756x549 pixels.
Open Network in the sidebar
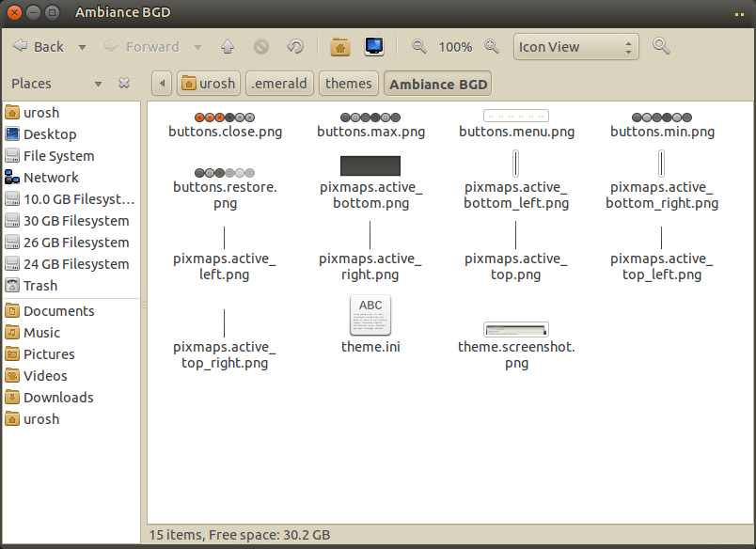pos(71,178)
